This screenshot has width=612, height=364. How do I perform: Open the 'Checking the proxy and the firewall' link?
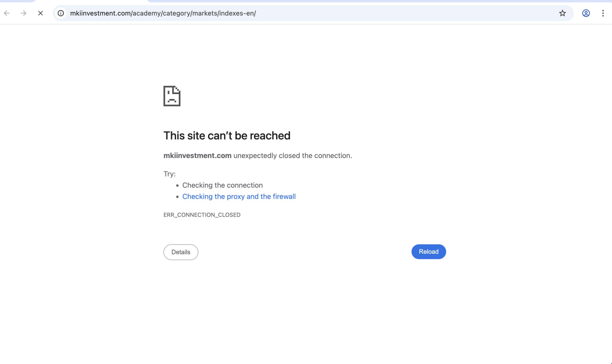239,196
